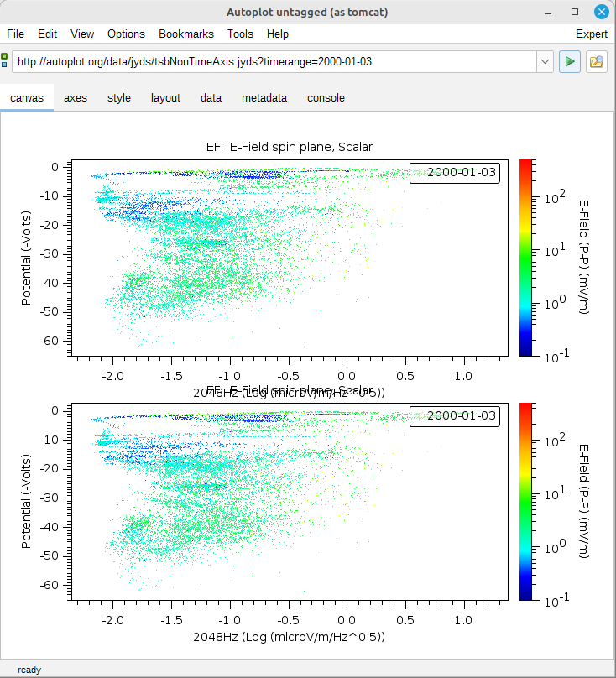
Task: Switch to the layout tab
Action: [x=165, y=97]
